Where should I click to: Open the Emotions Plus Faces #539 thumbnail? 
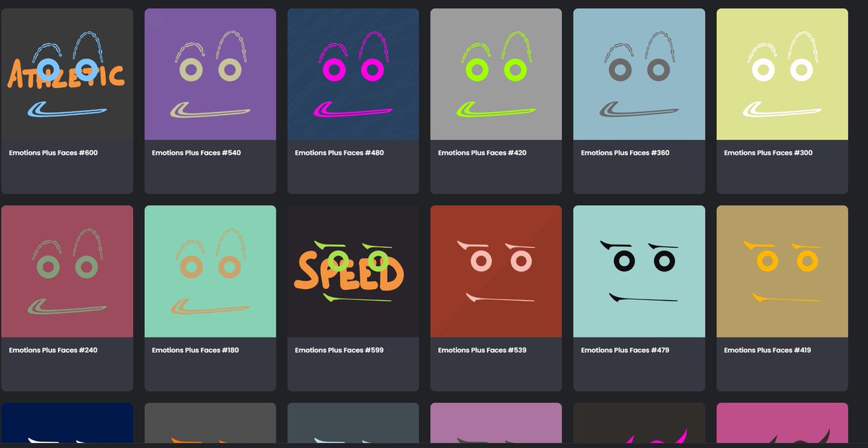point(496,272)
